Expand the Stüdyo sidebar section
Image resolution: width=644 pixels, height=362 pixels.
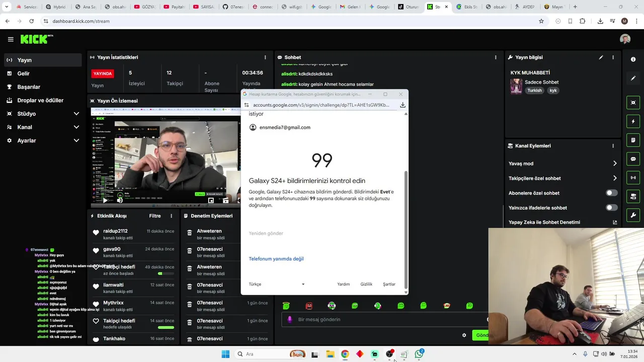[42, 114]
